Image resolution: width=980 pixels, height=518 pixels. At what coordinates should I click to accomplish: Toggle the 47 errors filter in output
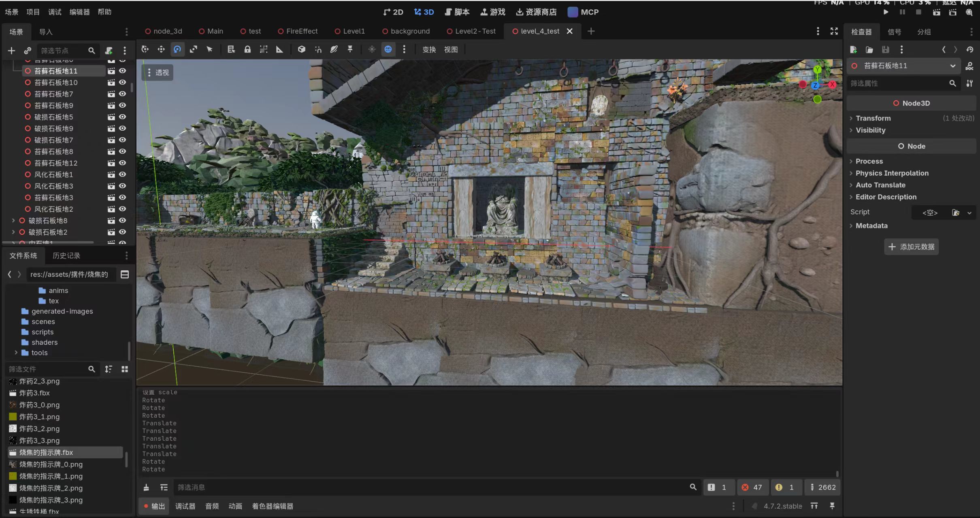[x=752, y=487]
